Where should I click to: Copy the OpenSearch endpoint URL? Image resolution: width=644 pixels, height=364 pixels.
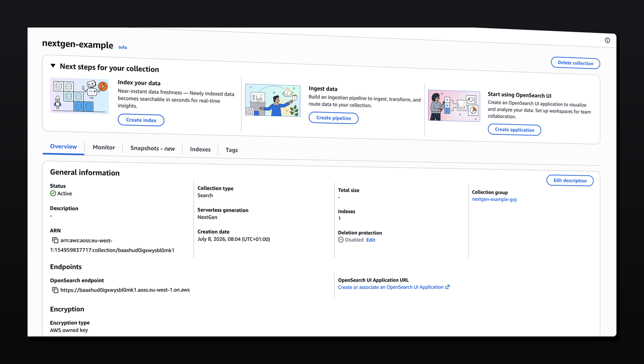tap(55, 290)
